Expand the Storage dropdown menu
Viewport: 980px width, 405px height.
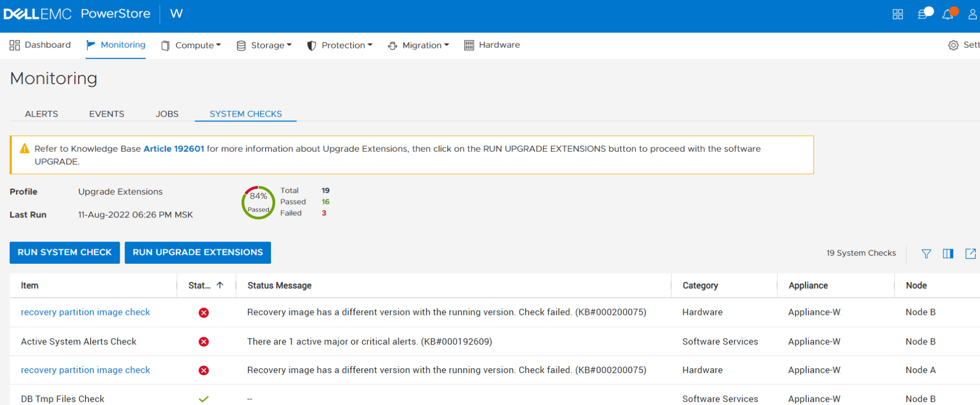click(265, 45)
